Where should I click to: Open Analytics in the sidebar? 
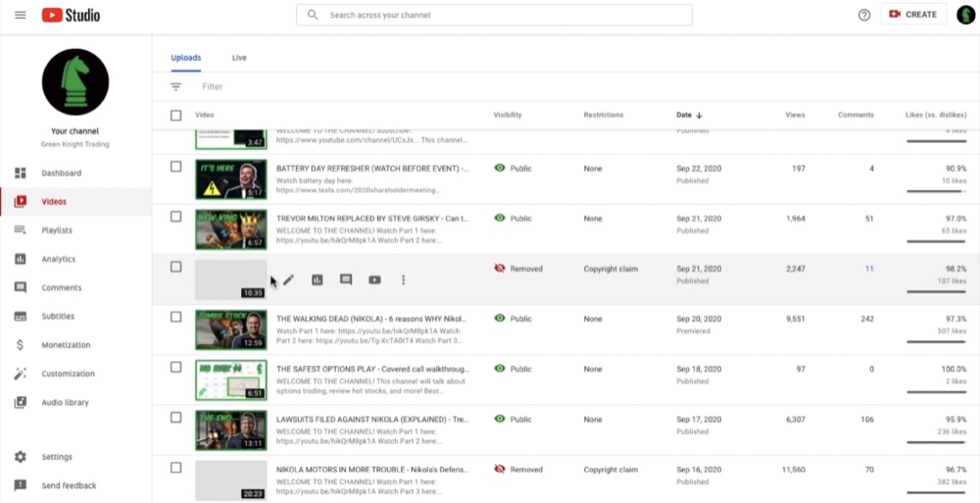click(x=75, y=259)
